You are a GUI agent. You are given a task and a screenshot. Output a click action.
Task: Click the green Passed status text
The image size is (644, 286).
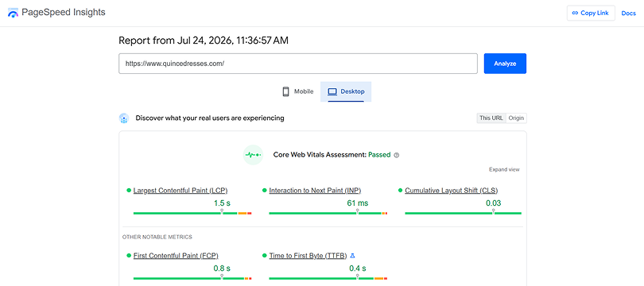[379, 155]
